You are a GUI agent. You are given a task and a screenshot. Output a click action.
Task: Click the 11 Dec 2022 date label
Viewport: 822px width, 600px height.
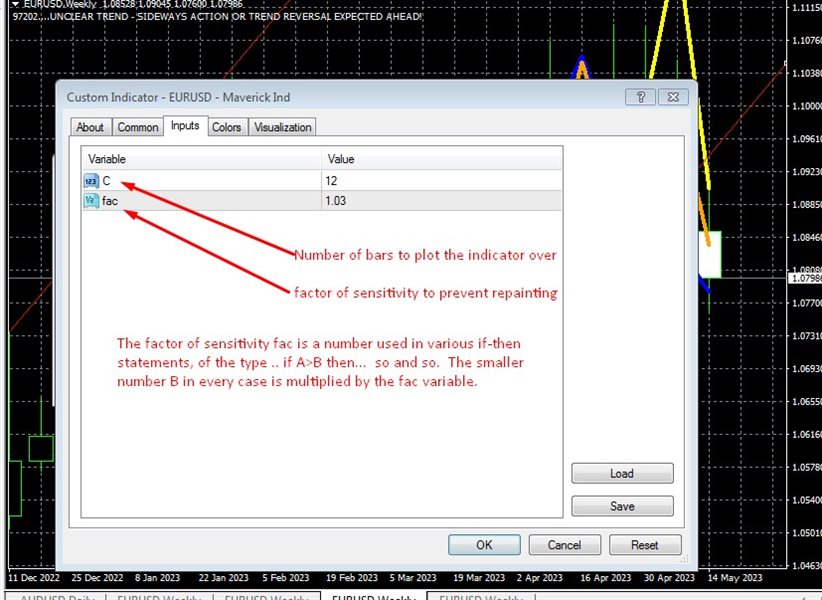[34, 578]
